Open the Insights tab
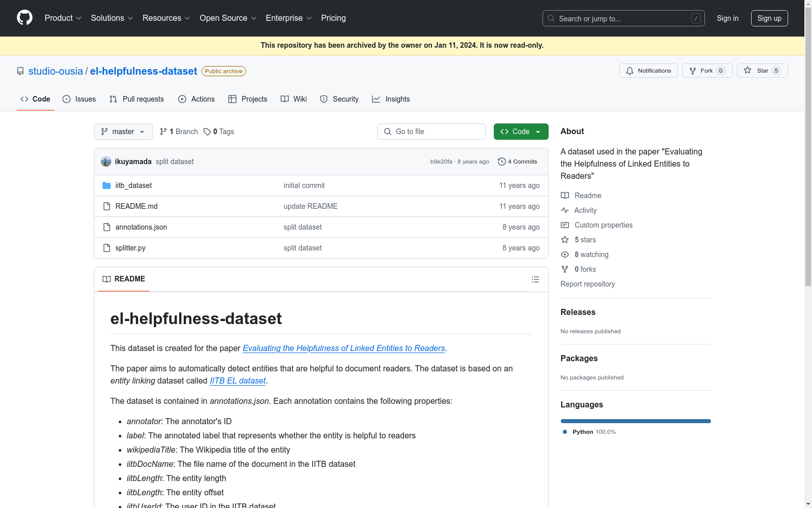Image resolution: width=812 pixels, height=508 pixels. point(391,99)
